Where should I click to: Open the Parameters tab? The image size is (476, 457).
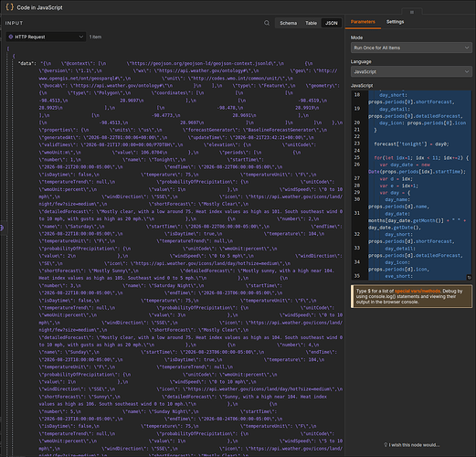[x=363, y=22]
